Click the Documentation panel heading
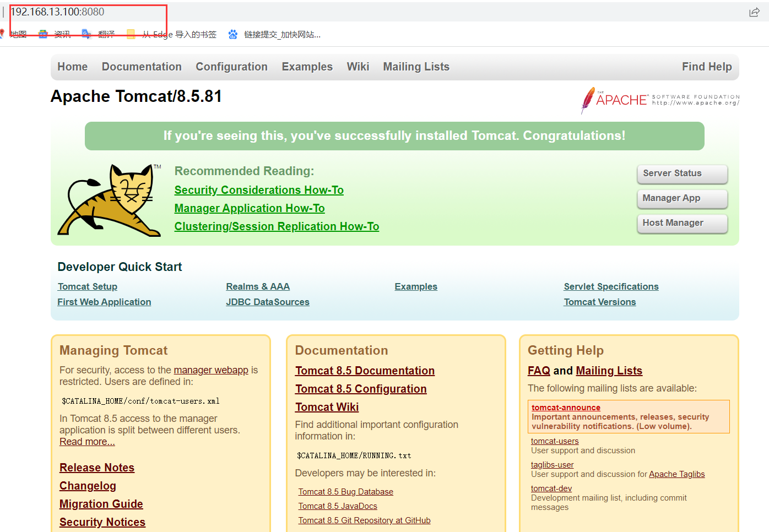The height and width of the screenshot is (532, 769). coord(342,351)
